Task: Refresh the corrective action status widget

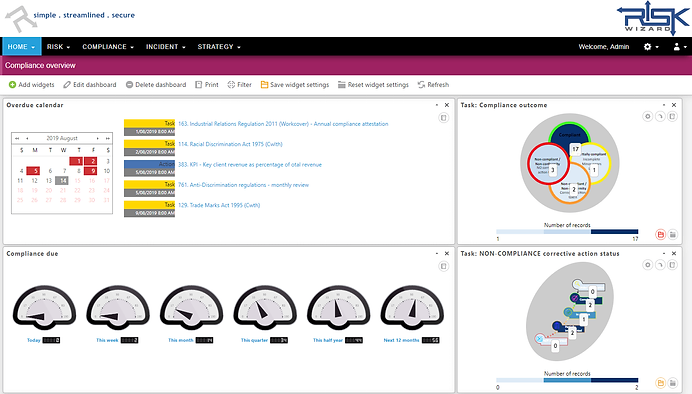Action: click(x=660, y=265)
